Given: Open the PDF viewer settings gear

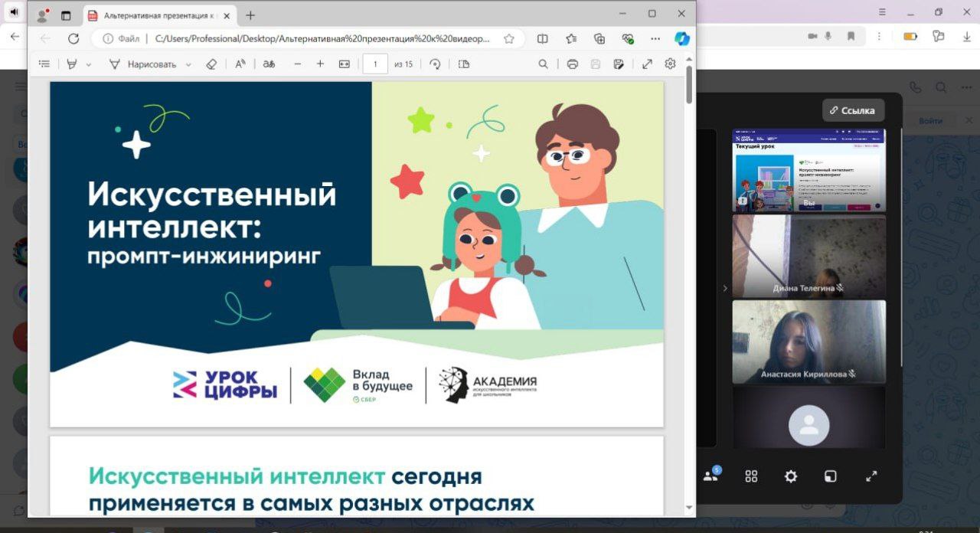Looking at the screenshot, I should (x=670, y=64).
